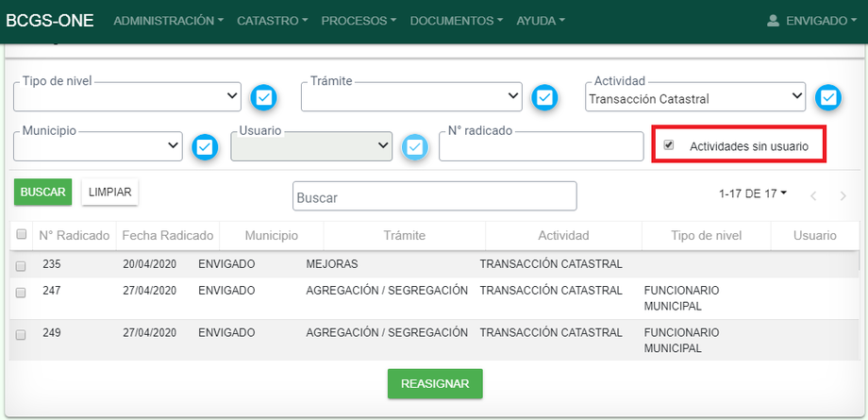Expand the Actividad dropdown
868x420 pixels.
pyautogui.click(x=695, y=97)
